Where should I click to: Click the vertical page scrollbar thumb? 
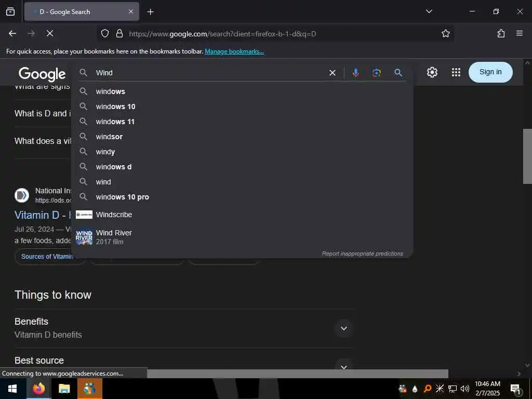pos(527,156)
